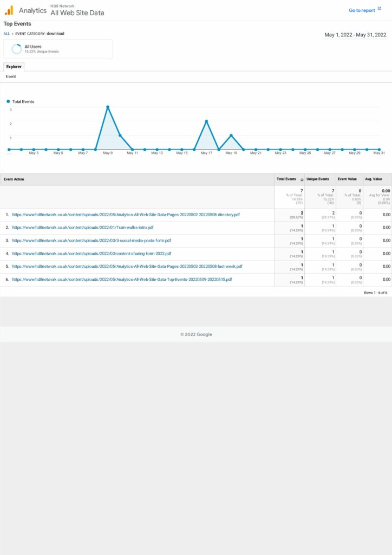The height and width of the screenshot is (555, 392).
Task: Open the 3-social-media-posts-form.pdf link
Action: click(x=92, y=241)
